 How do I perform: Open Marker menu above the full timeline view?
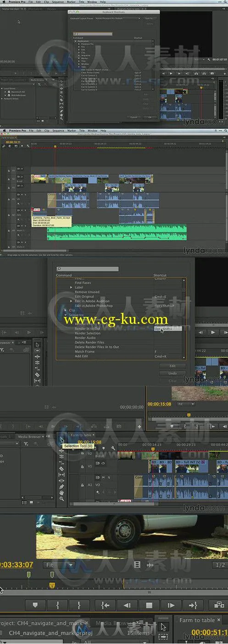tap(72, 131)
